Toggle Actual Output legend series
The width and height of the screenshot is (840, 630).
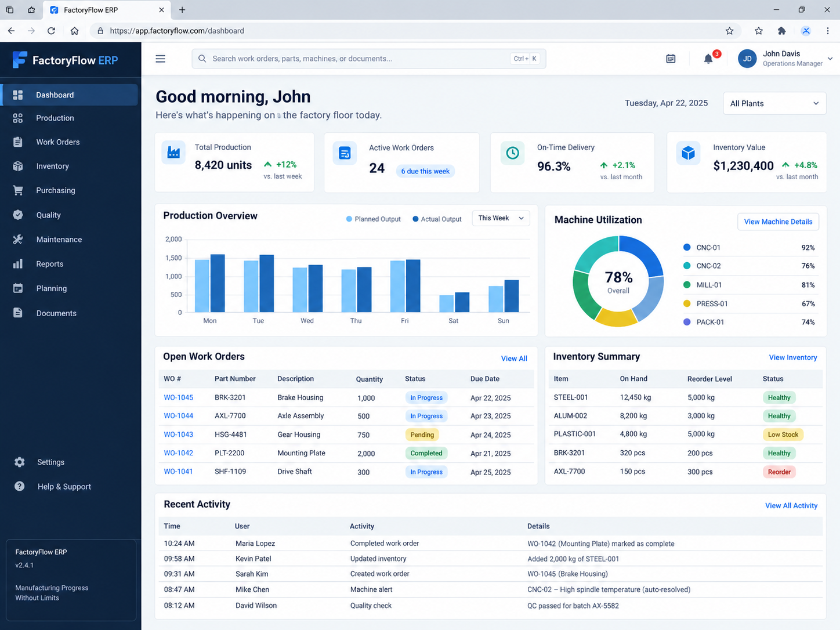click(437, 219)
